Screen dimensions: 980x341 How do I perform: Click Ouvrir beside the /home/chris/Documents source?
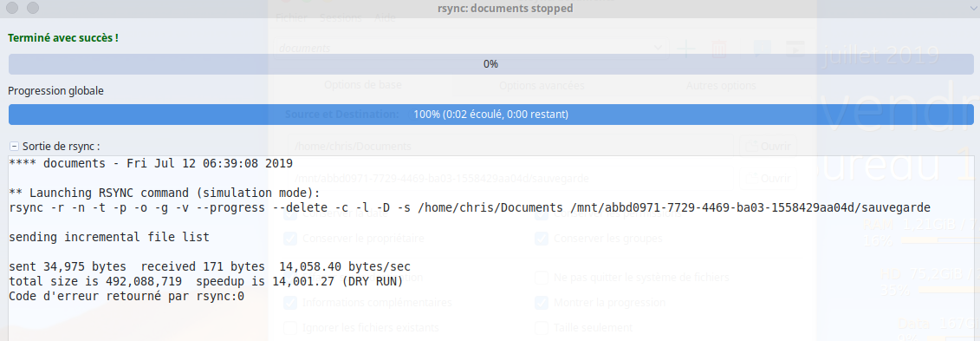768,147
